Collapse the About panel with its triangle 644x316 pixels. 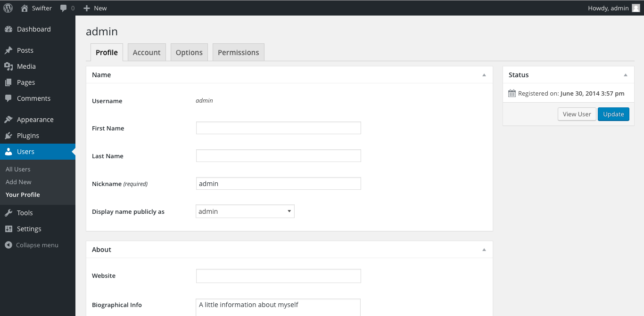click(x=484, y=250)
